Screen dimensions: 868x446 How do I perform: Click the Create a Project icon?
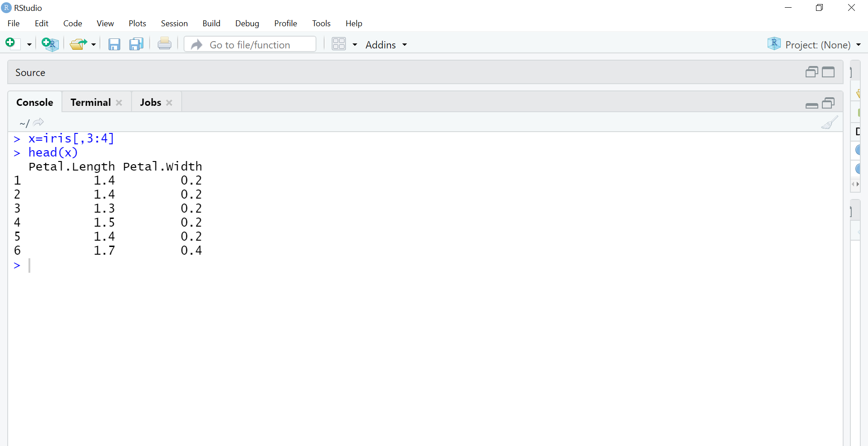click(50, 44)
